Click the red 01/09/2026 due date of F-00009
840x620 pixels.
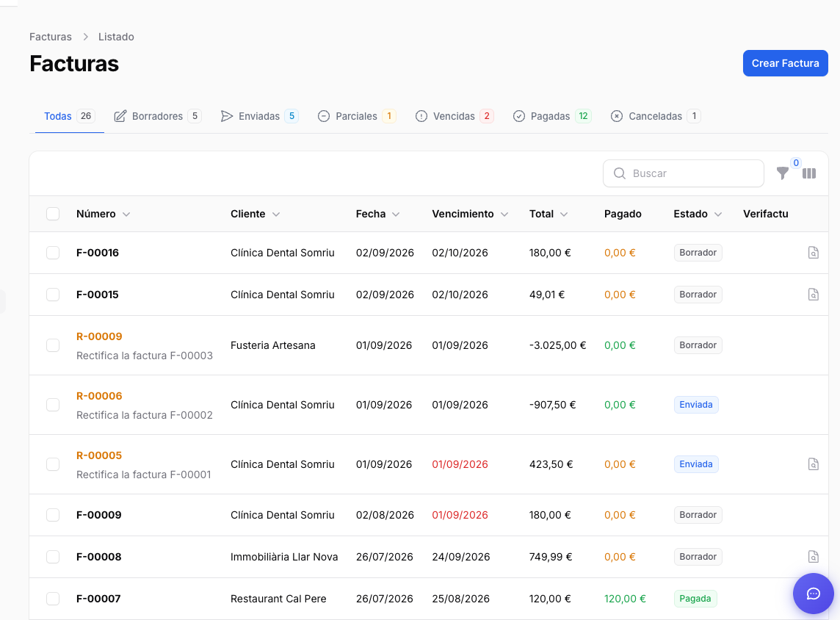tap(460, 514)
